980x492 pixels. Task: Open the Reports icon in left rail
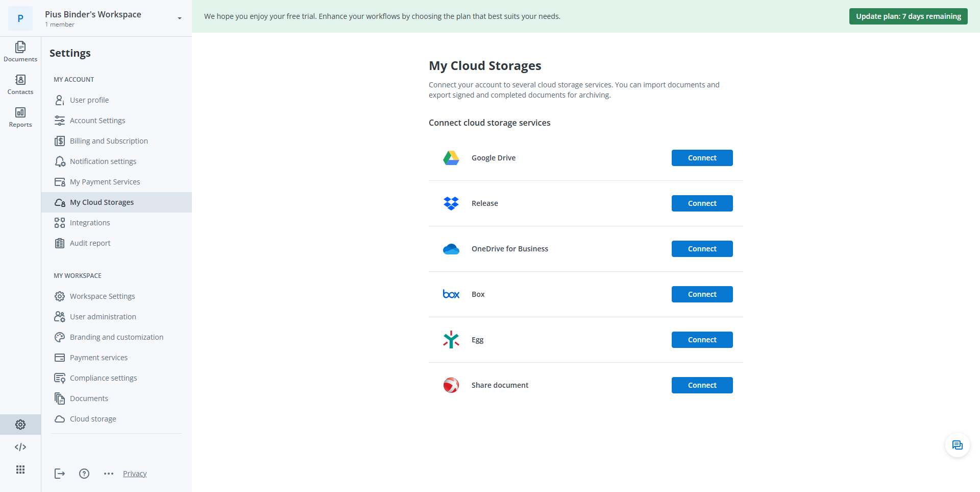tap(20, 117)
